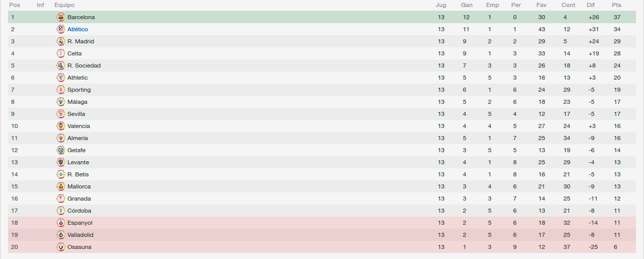Click the Espanyol club crest icon
The height and width of the screenshot is (259, 644).
(61, 223)
